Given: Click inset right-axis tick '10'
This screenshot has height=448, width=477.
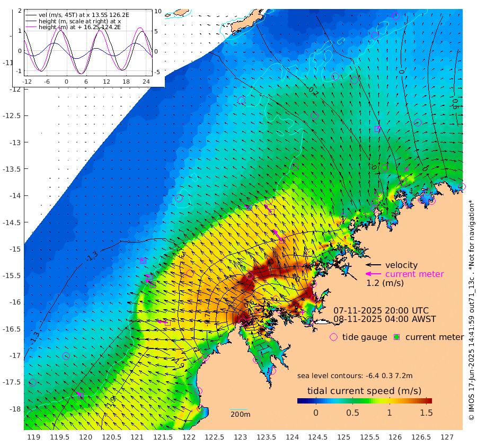Looking at the screenshot, I should 158,11.
